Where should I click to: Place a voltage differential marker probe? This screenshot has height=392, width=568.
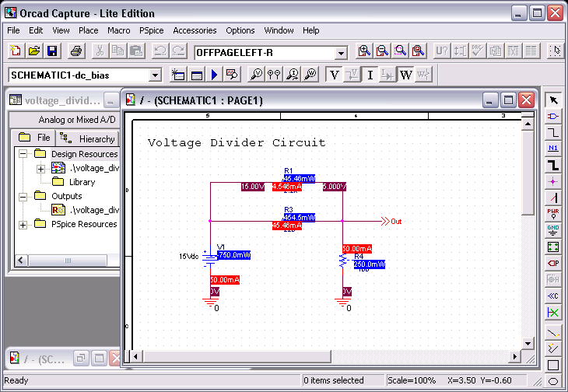(274, 75)
